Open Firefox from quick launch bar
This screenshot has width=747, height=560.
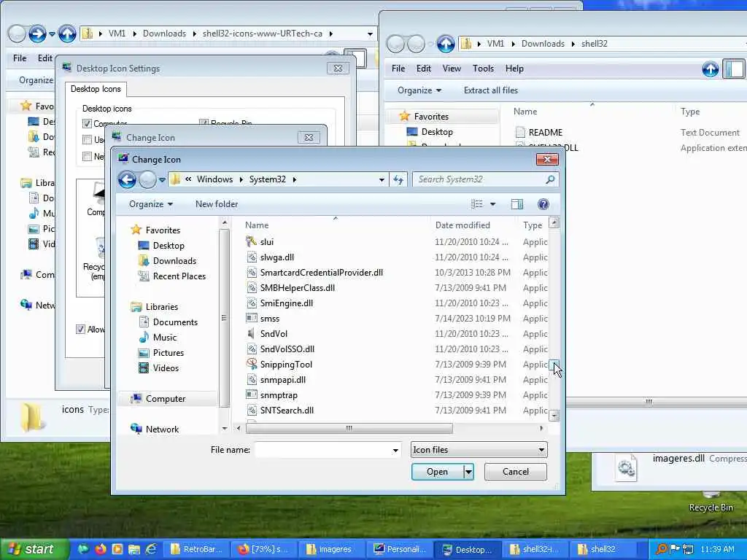(101, 549)
